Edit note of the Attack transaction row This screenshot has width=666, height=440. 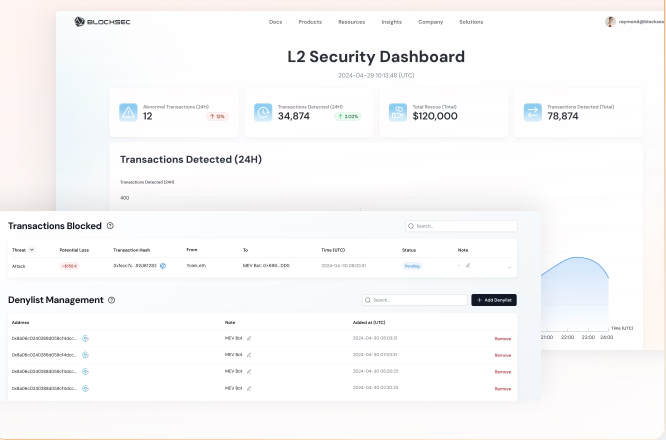tap(468, 265)
